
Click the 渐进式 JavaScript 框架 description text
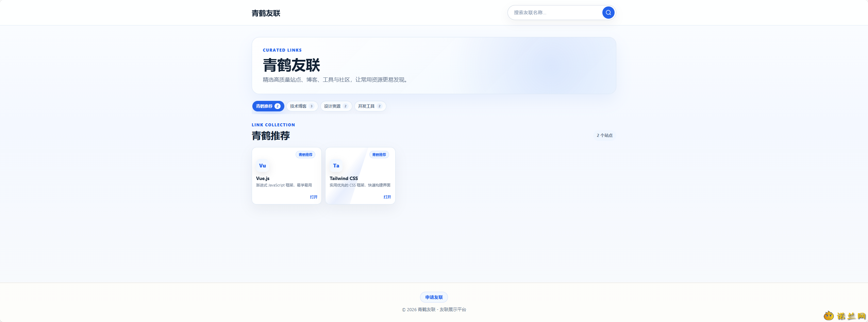coord(284,185)
